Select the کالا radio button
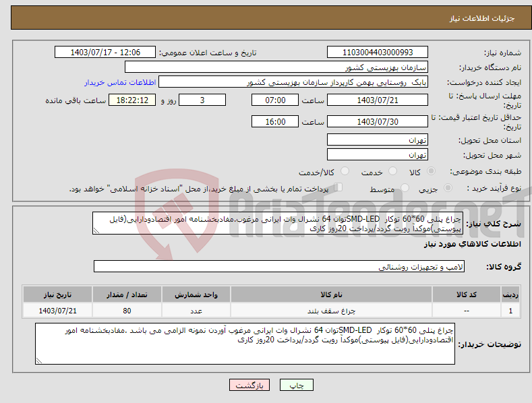Viewport: 532px width, 403px height. click(x=431, y=171)
